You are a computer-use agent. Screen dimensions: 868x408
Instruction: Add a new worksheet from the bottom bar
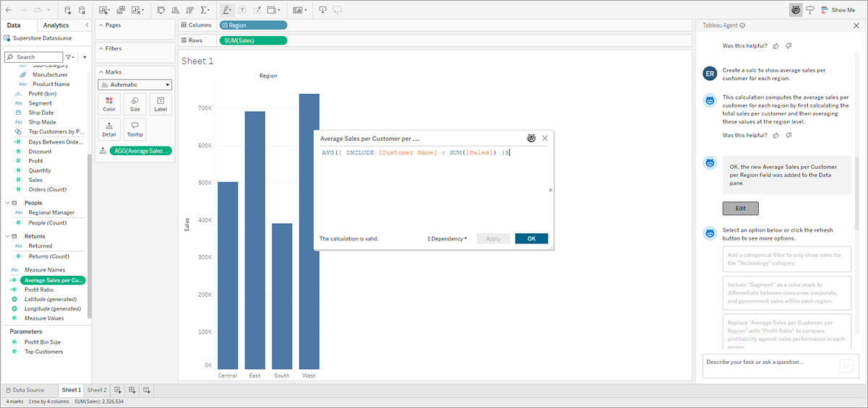[119, 390]
